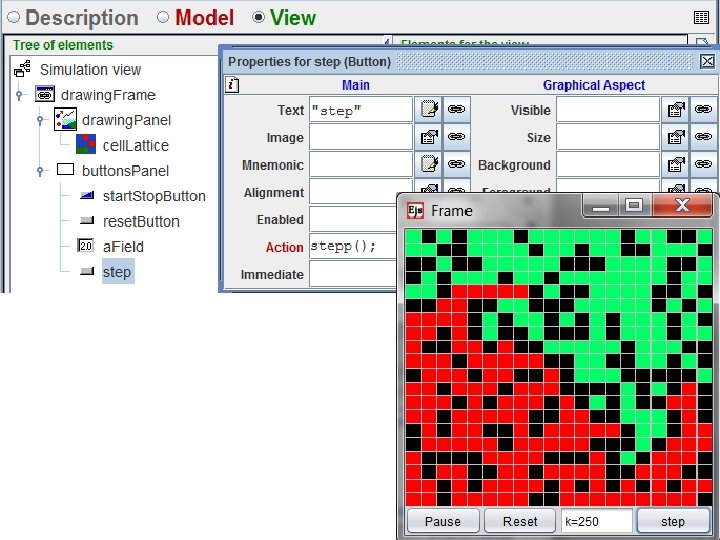720x540 pixels.
Task: Select startStopButton in the element tree
Action: pos(154,196)
